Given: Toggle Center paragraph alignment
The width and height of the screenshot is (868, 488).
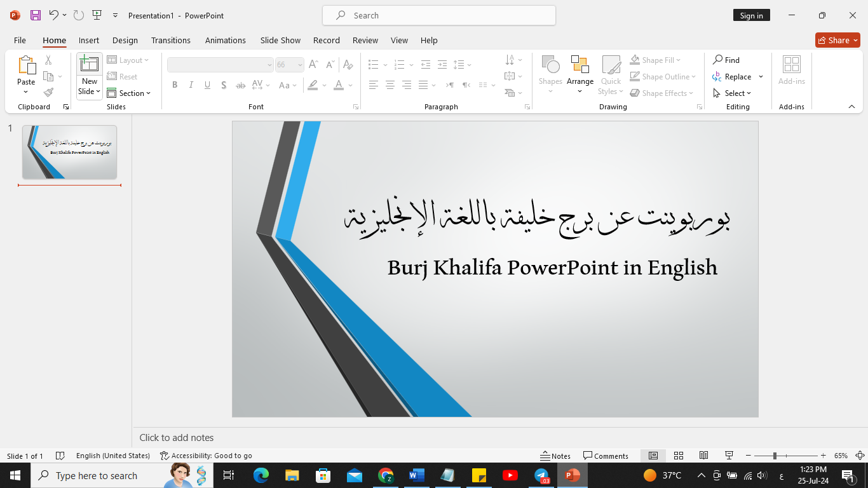Looking at the screenshot, I should tap(390, 85).
